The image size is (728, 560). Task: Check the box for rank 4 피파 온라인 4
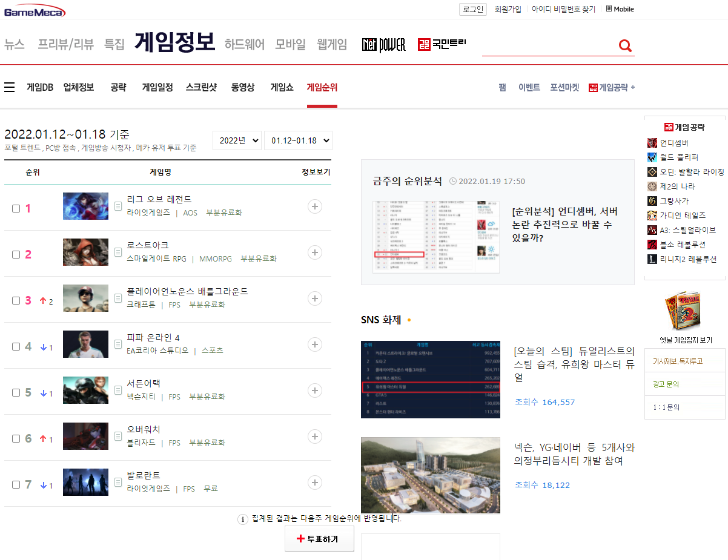(16, 346)
